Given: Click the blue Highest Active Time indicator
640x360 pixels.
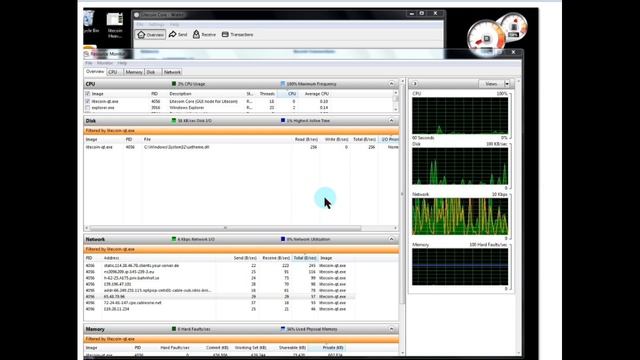Looking at the screenshot, I should click(283, 121).
